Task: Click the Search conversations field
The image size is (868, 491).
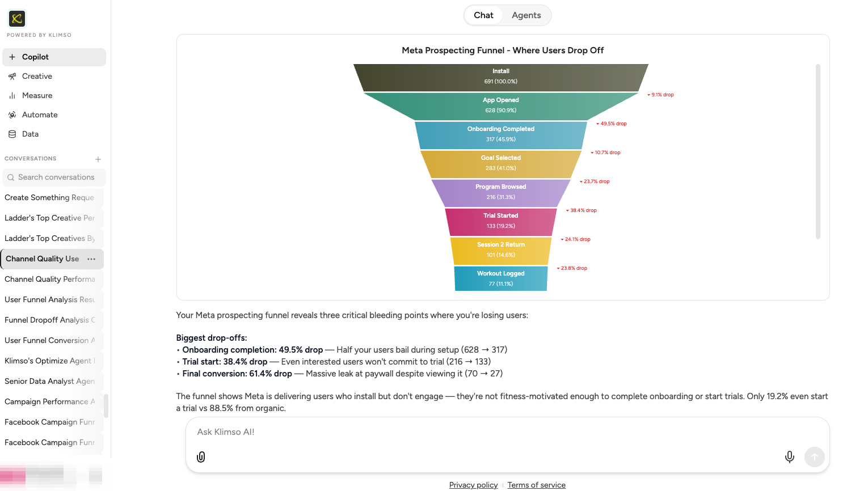Action: tap(54, 177)
